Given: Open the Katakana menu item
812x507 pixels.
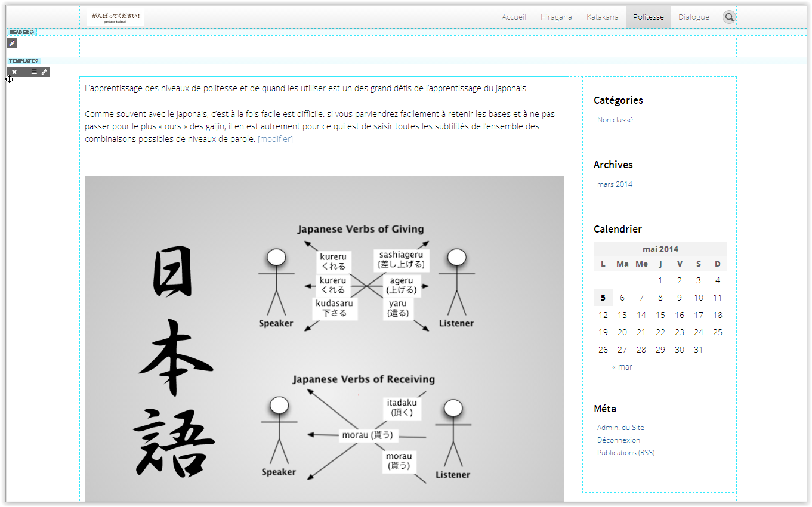Looking at the screenshot, I should (x=602, y=17).
